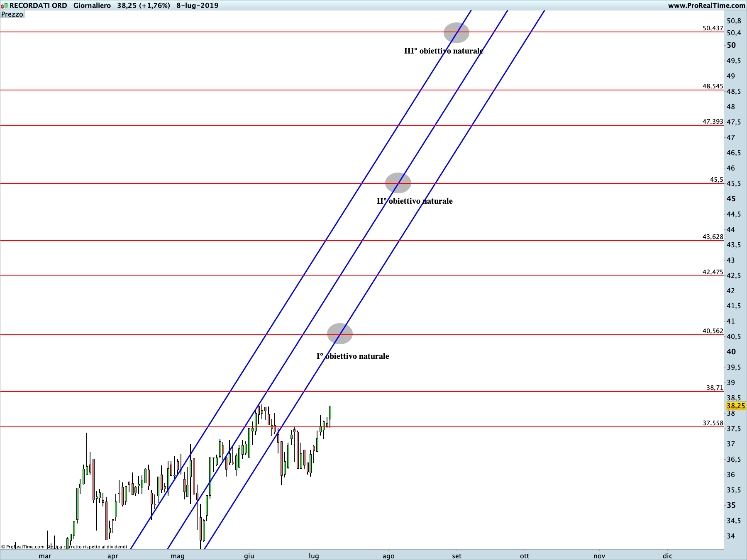Viewport: 747px width, 560px height.
Task: Click the 8-lug-2019 date label
Action: tap(198, 5)
